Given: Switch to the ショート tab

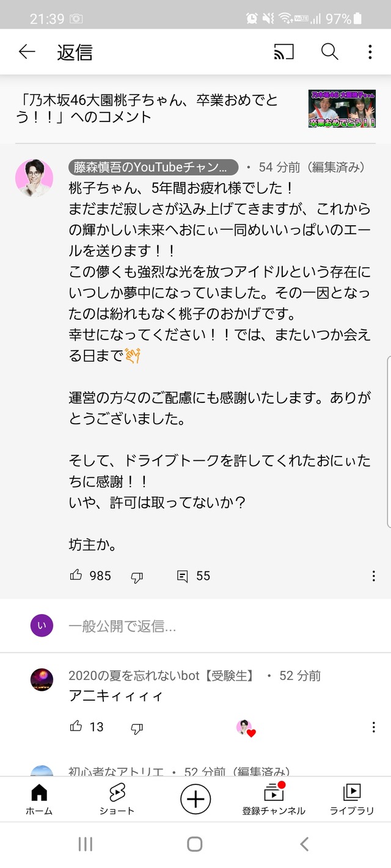Looking at the screenshot, I should point(117,800).
